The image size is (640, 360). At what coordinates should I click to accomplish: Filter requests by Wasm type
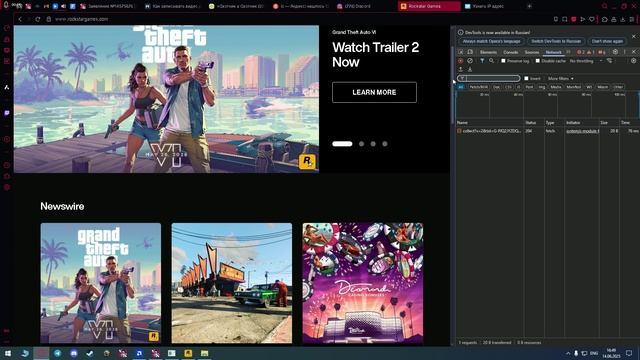pos(602,87)
